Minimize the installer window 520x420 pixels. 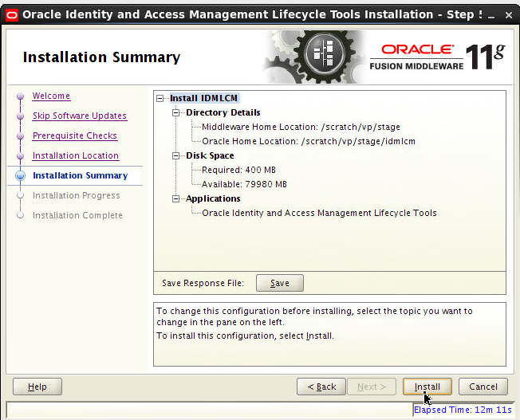click(491, 15)
